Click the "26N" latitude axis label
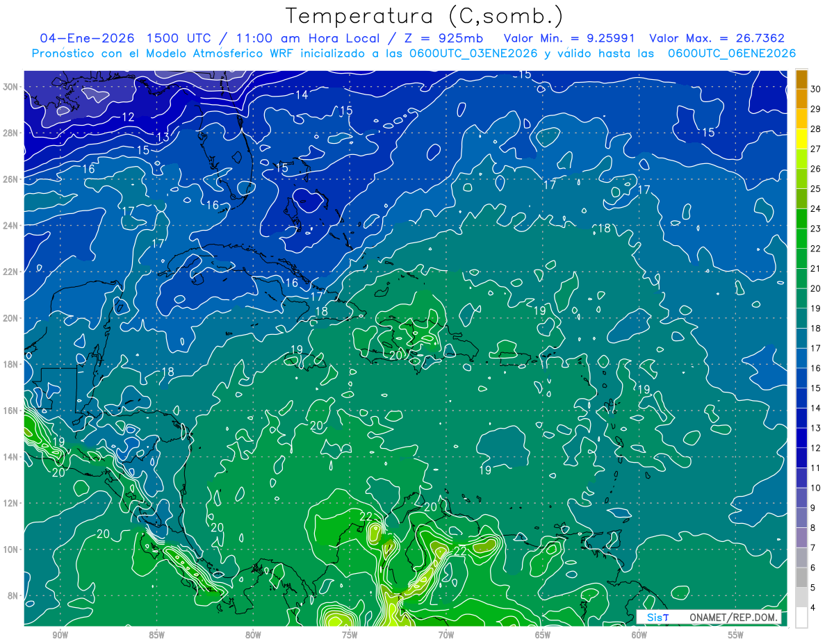Screen dimensions: 834x644 [11, 179]
